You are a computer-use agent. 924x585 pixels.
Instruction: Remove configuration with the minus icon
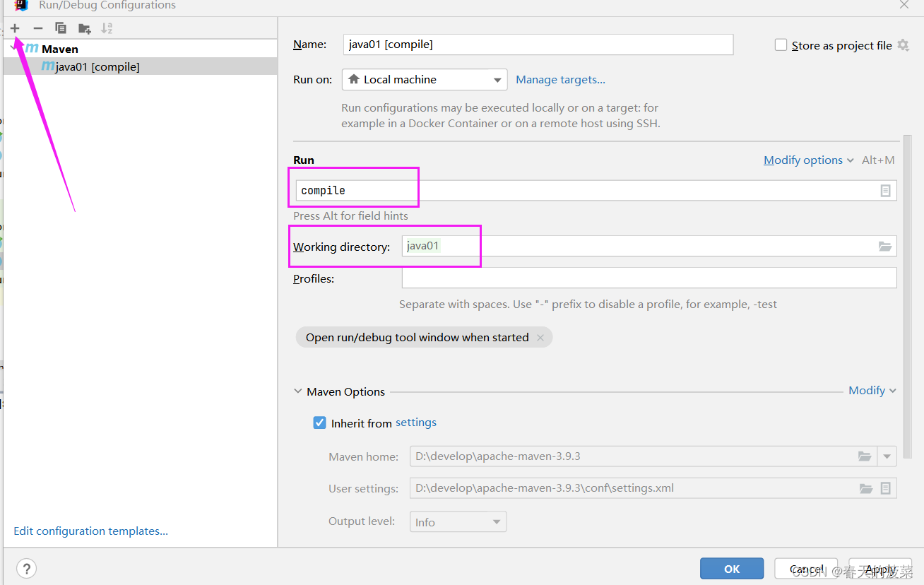point(38,28)
